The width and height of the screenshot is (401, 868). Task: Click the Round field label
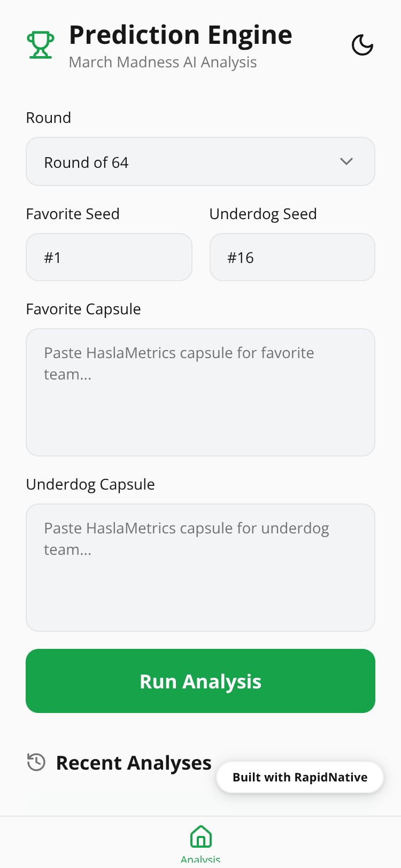pos(49,118)
